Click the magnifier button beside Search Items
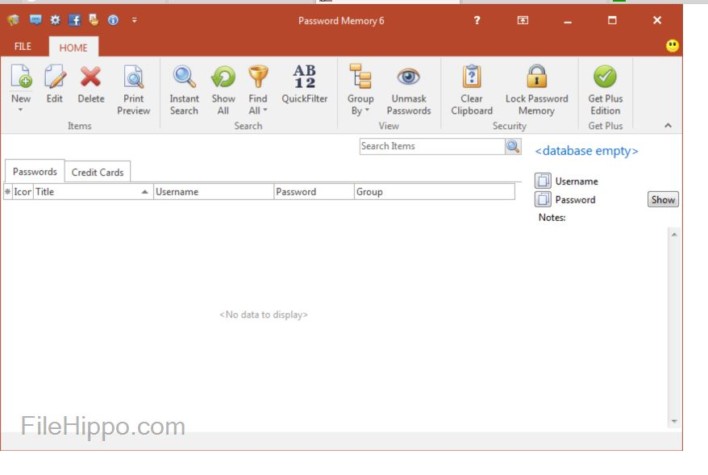708x475 pixels. click(x=513, y=146)
